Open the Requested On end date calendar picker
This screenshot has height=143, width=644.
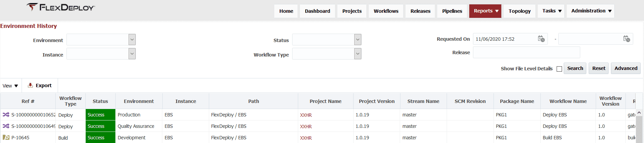tap(626, 39)
